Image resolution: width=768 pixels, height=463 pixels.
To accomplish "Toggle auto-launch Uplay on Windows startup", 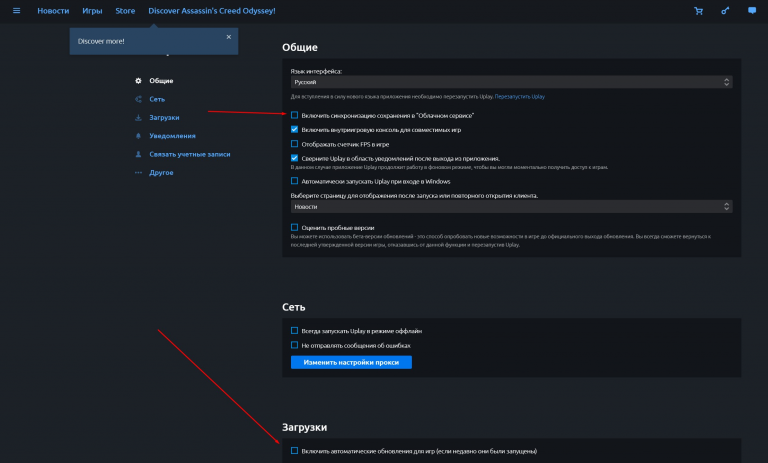I will pos(294,181).
